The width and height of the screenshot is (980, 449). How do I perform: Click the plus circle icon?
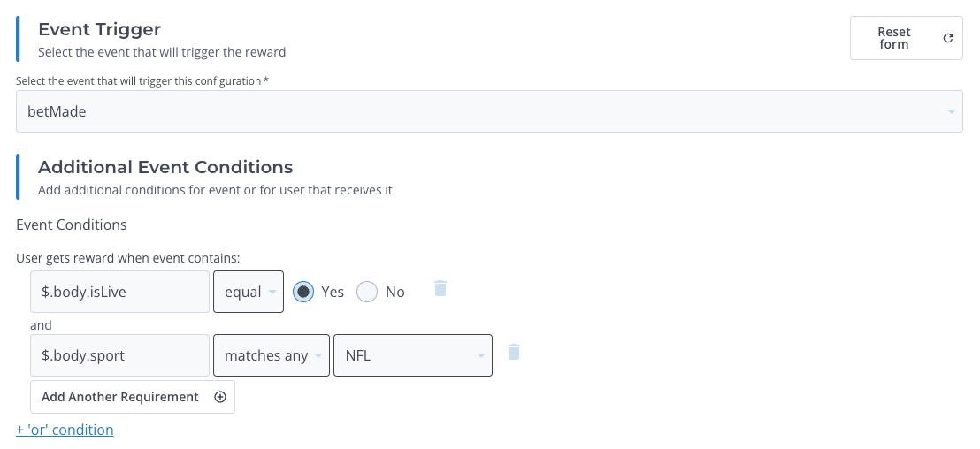[220, 397]
